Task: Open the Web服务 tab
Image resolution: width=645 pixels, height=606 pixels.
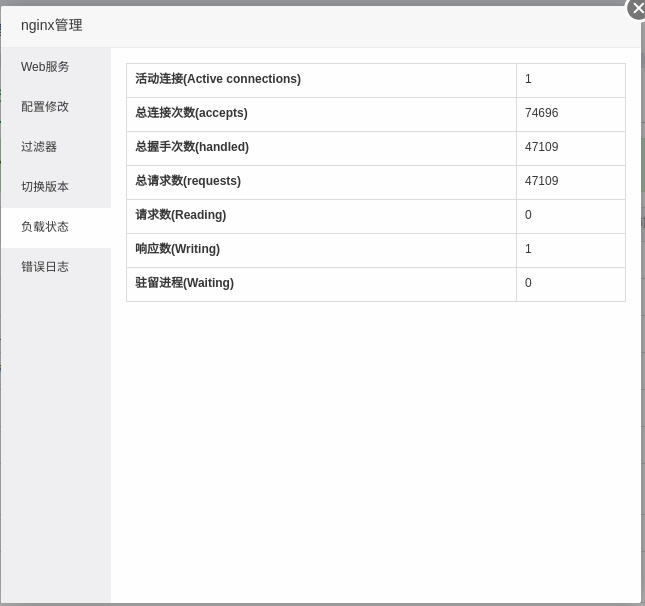Action: tap(56, 67)
